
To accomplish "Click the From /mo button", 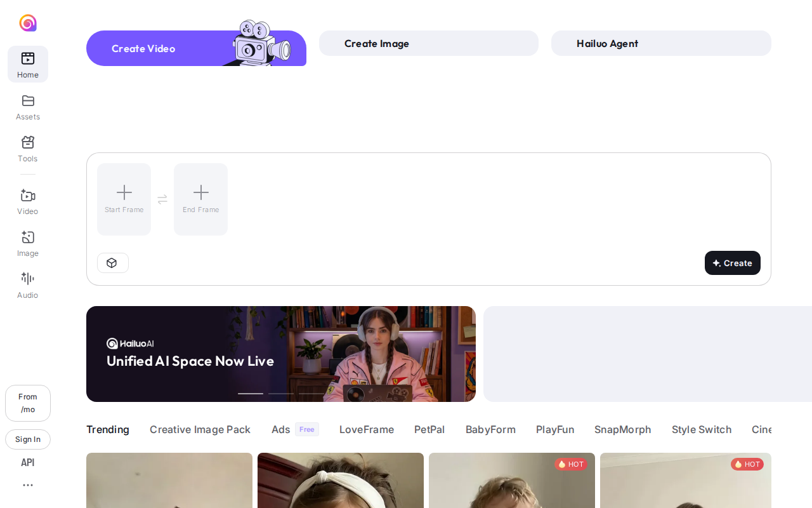I will pyautogui.click(x=28, y=403).
